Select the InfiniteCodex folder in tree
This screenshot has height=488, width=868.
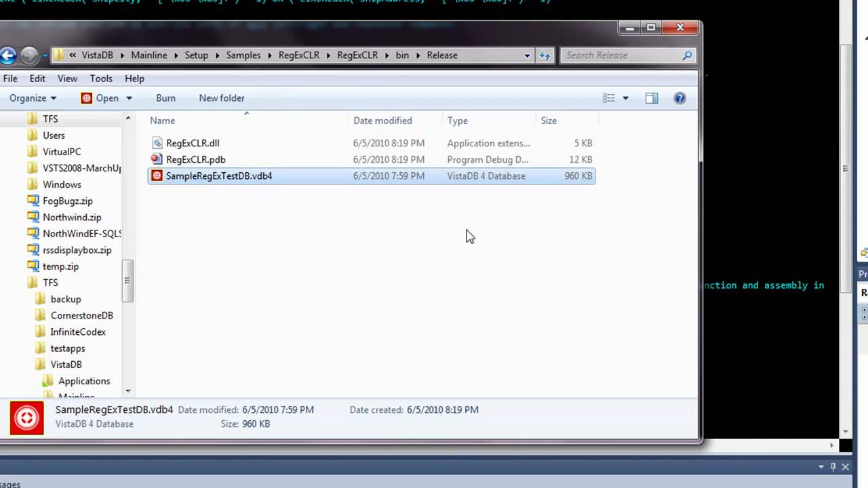[x=78, y=332]
